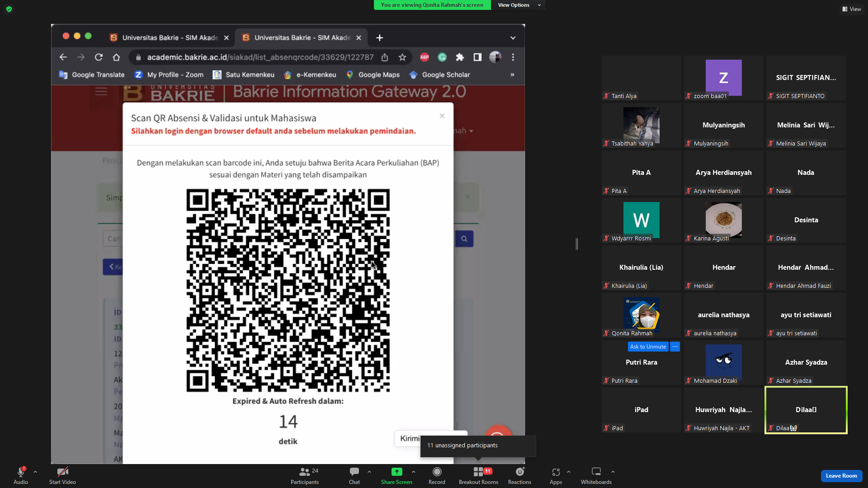Viewport: 868px width, 488px height.
Task: Go back in the browser
Action: coord(63,57)
